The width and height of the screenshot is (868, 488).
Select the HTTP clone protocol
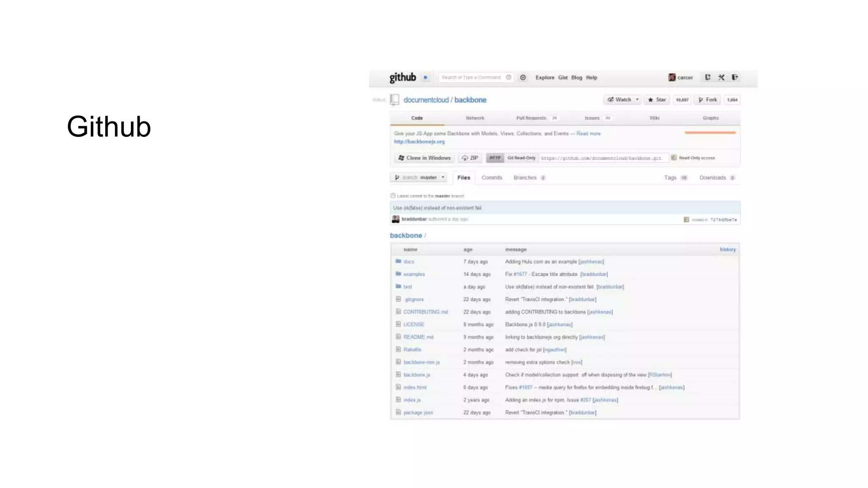495,158
